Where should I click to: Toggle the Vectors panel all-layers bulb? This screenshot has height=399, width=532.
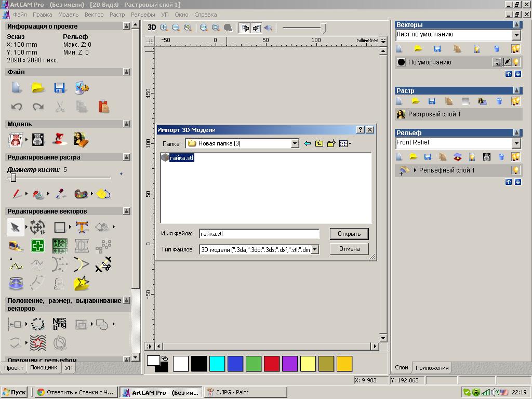pyautogui.click(x=516, y=49)
